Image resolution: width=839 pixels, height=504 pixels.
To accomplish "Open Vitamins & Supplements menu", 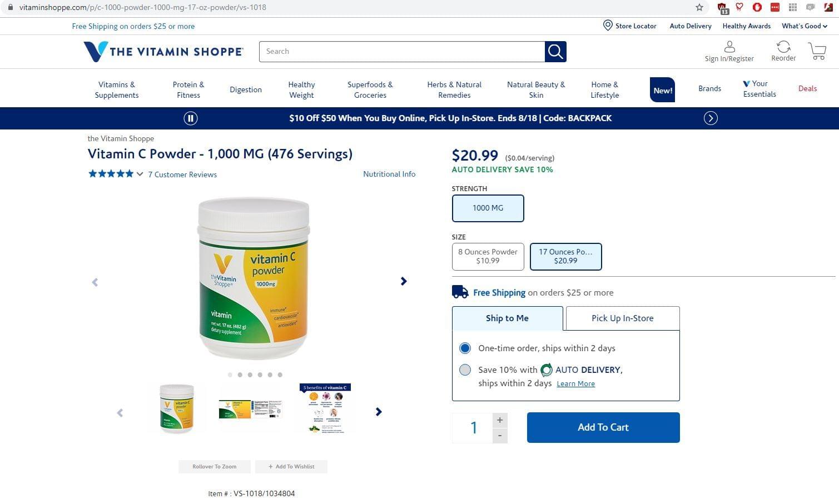I will click(x=117, y=90).
